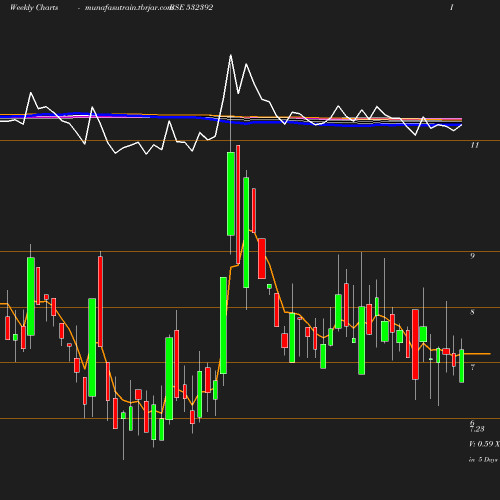Image resolution: width=500 pixels, height=500 pixels.
Task: Click the "V: 0.59 X" volume text
Action: pos(484,444)
